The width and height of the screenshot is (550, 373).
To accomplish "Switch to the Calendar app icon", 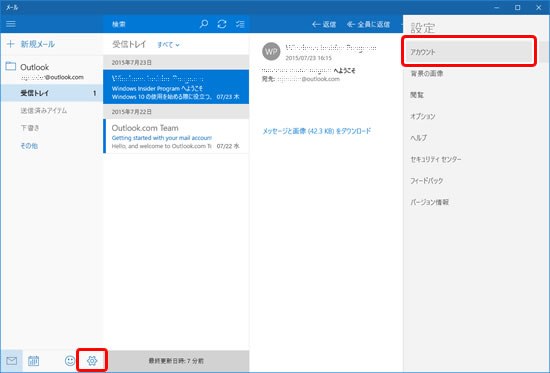I will click(33, 361).
